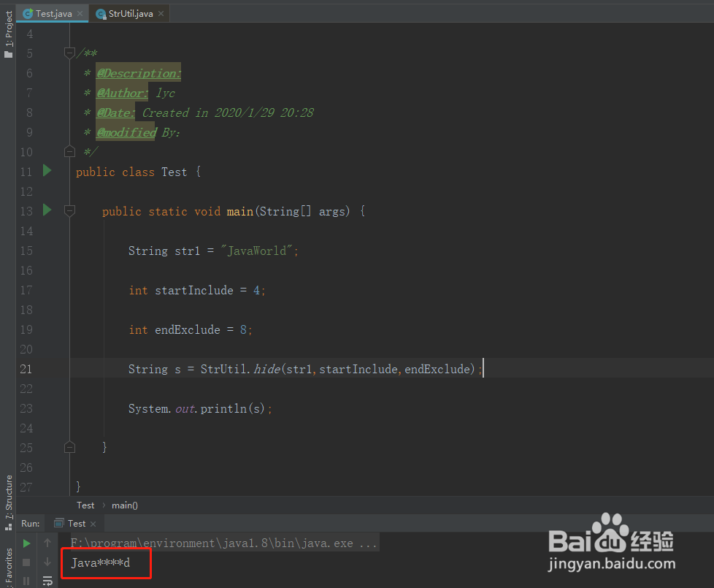Click the @Date tag in the comment
Screen dimensions: 714x588
pos(115,112)
